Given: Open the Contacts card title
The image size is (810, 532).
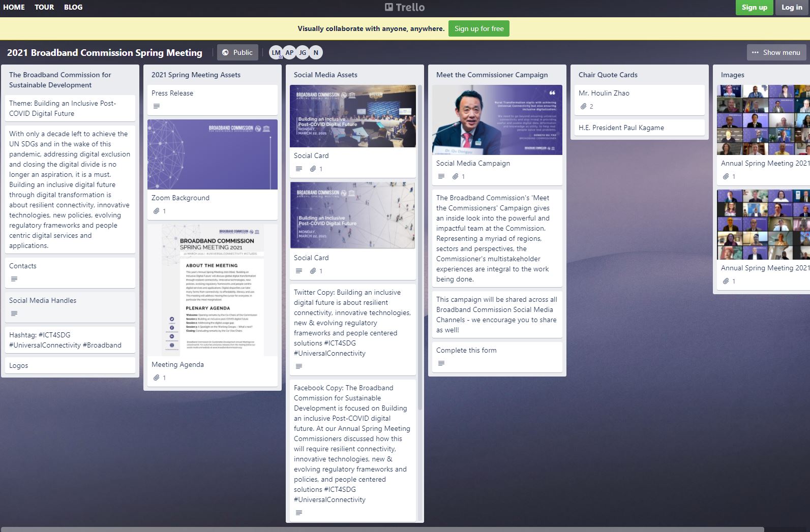Looking at the screenshot, I should pos(23,266).
